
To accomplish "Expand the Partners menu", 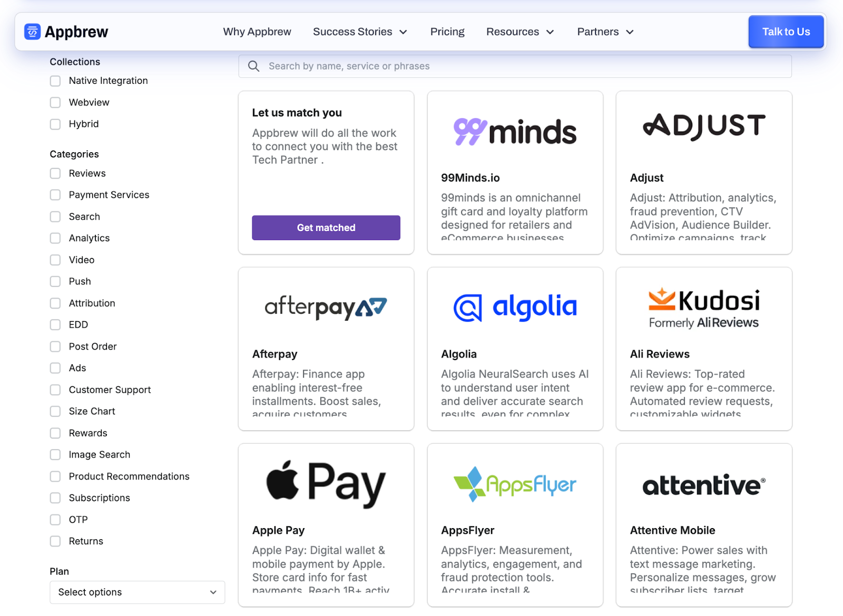I will pos(605,32).
